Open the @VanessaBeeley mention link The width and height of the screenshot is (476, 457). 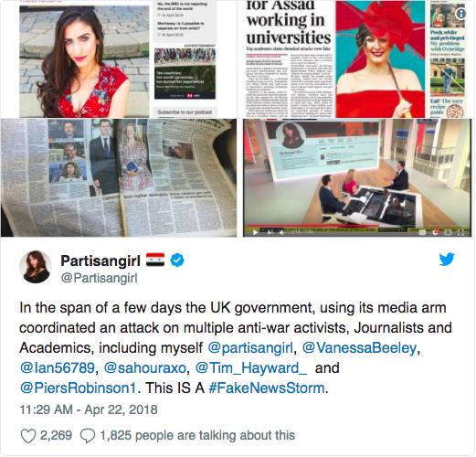coord(359,348)
